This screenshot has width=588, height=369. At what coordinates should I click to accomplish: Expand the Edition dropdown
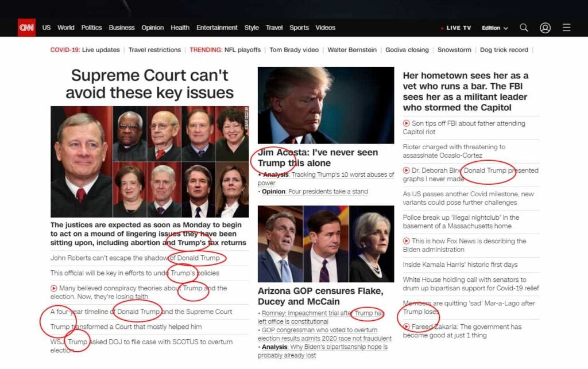[x=494, y=28]
